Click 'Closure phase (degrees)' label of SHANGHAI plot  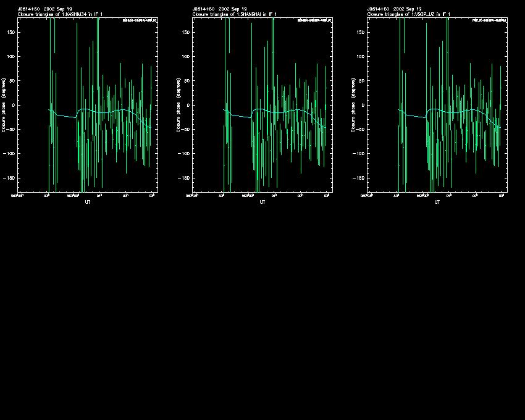click(x=178, y=105)
